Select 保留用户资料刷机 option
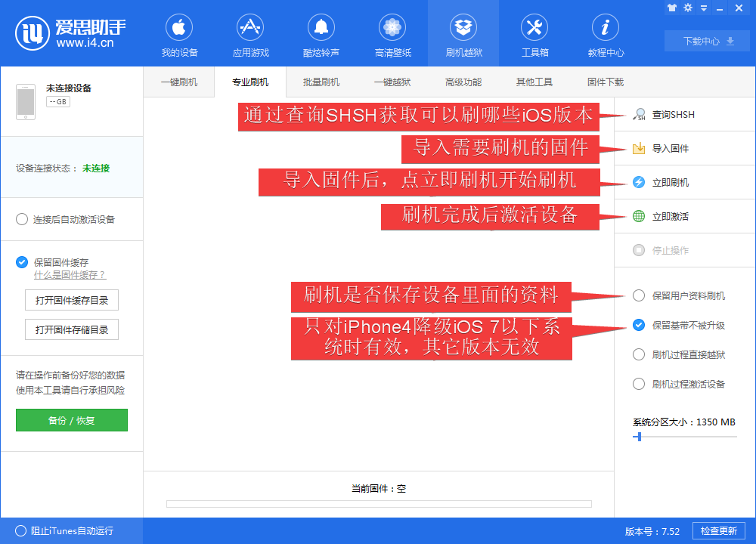The height and width of the screenshot is (544, 756). [x=639, y=295]
